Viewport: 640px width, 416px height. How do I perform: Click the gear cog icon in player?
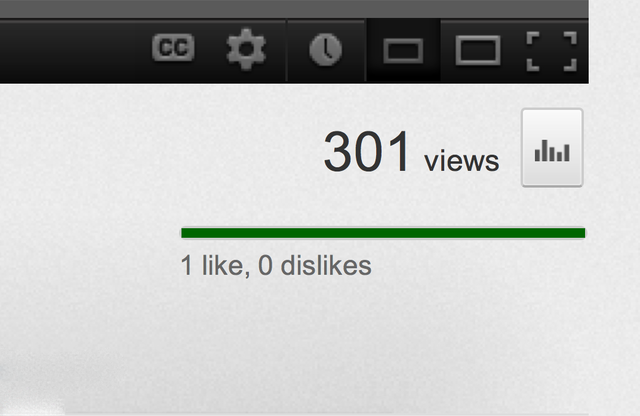pos(246,49)
